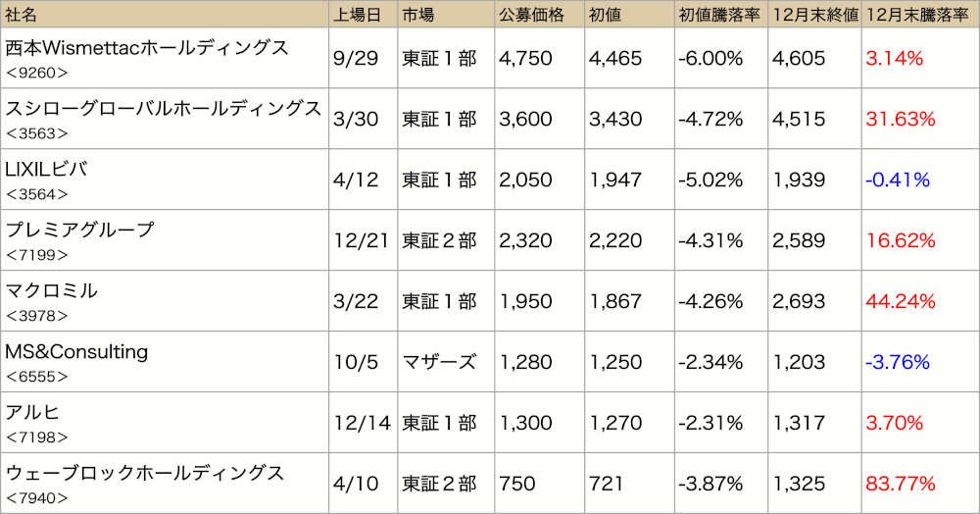980x514 pixels.
Task: Click the 市場 column header
Action: [418, 15]
